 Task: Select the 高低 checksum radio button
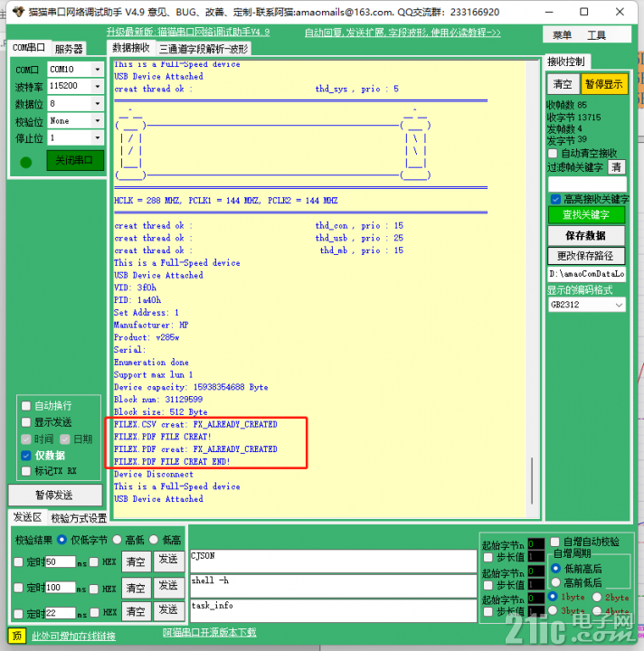117,540
